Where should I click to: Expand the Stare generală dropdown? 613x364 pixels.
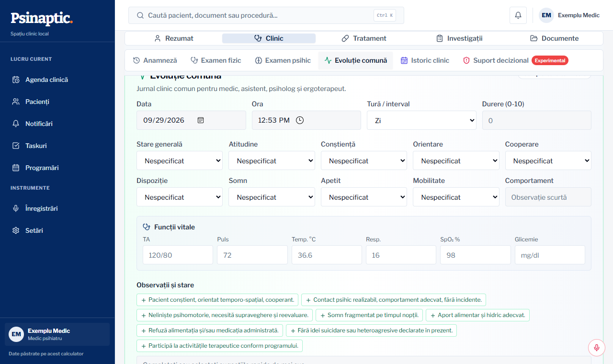180,160
